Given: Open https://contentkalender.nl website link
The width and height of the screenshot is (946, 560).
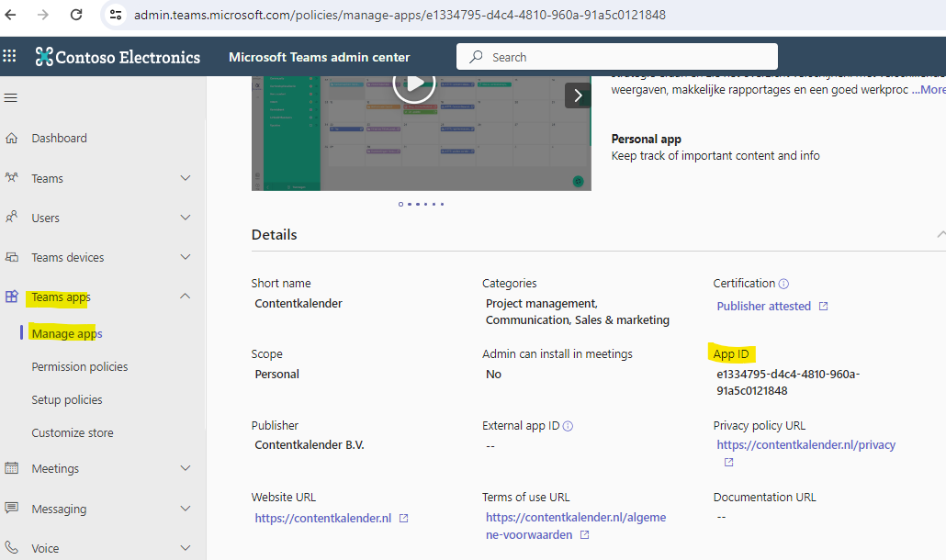Looking at the screenshot, I should pos(322,518).
